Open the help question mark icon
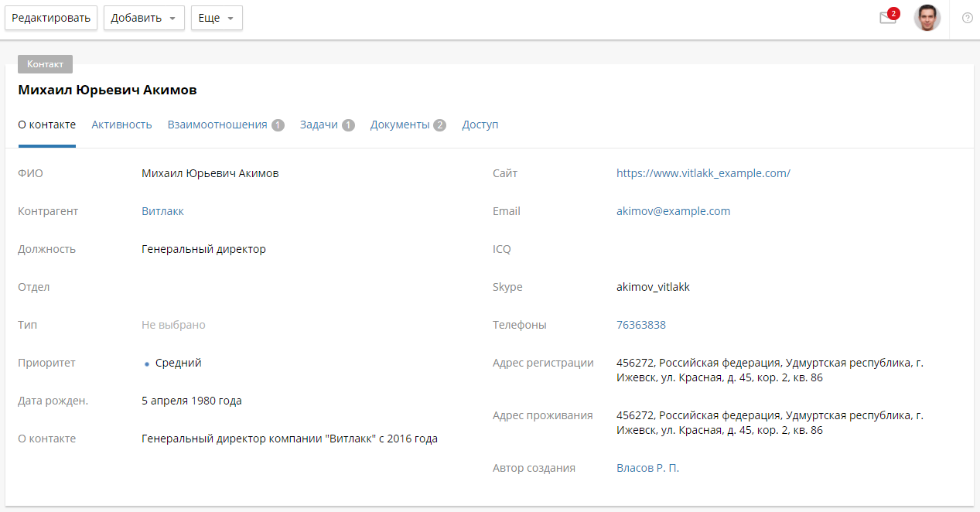This screenshot has height=512, width=980. [967, 18]
